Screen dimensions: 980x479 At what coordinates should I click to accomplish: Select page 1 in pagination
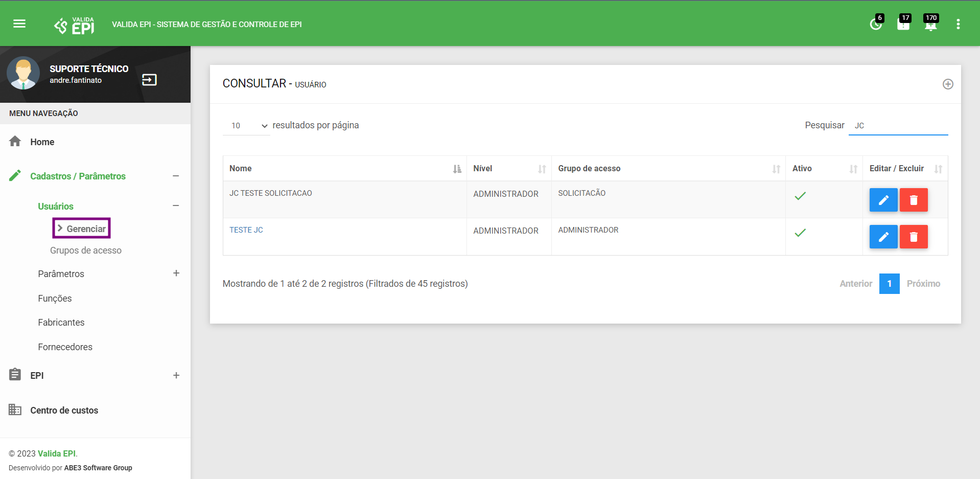889,284
